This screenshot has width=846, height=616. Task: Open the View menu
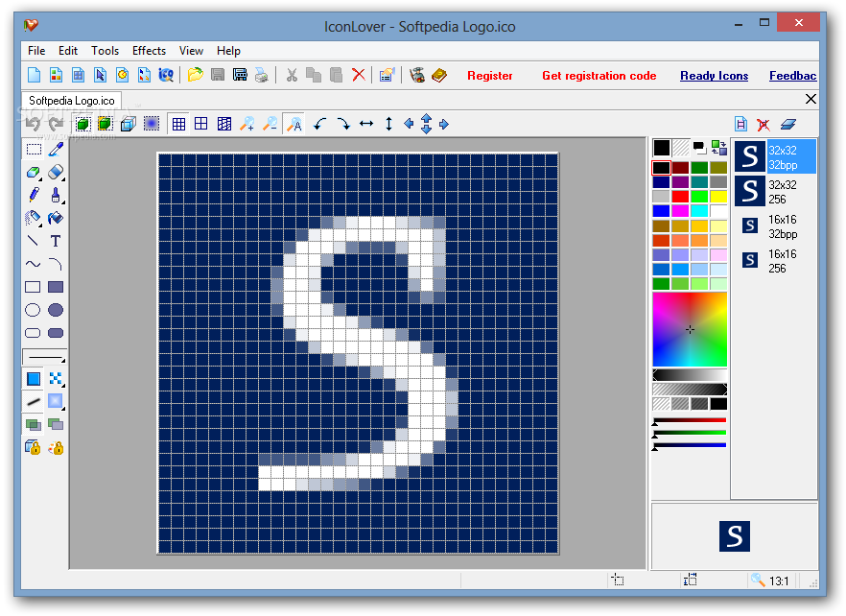(191, 51)
